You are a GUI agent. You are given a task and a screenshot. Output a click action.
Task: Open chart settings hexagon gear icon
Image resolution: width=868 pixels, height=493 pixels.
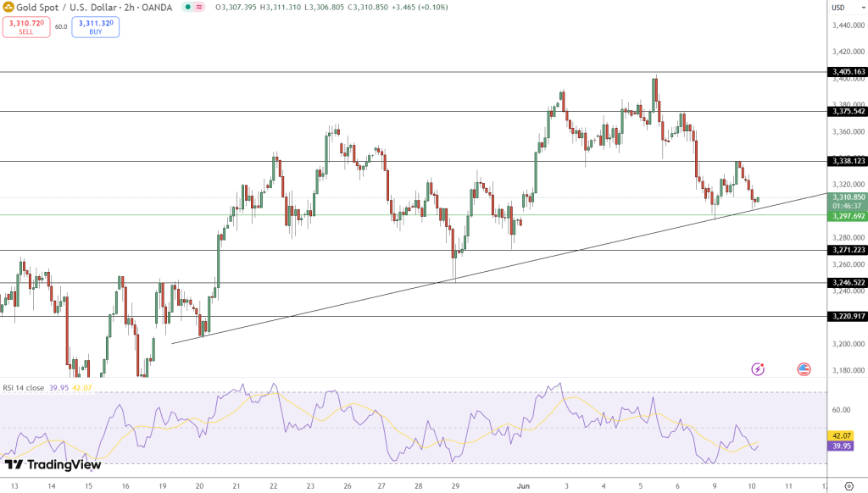point(849,486)
